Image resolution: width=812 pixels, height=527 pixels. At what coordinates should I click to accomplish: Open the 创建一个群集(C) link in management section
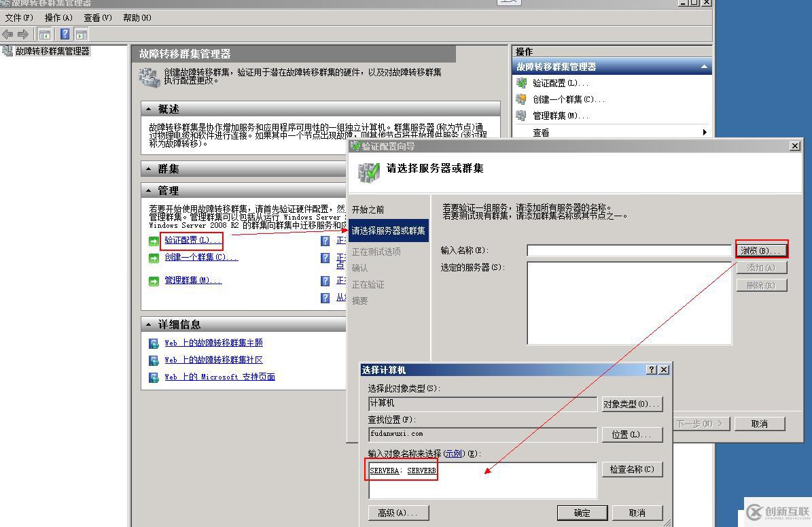(201, 257)
